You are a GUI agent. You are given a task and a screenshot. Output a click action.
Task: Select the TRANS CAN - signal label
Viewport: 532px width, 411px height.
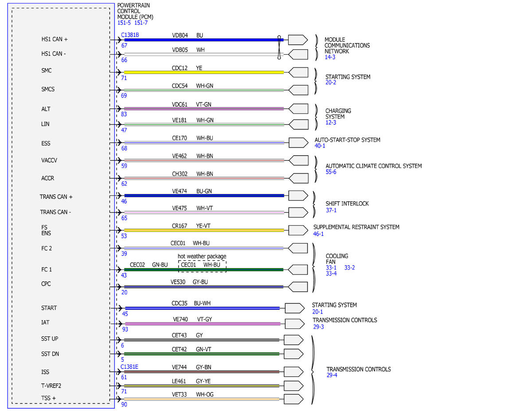coord(56,212)
